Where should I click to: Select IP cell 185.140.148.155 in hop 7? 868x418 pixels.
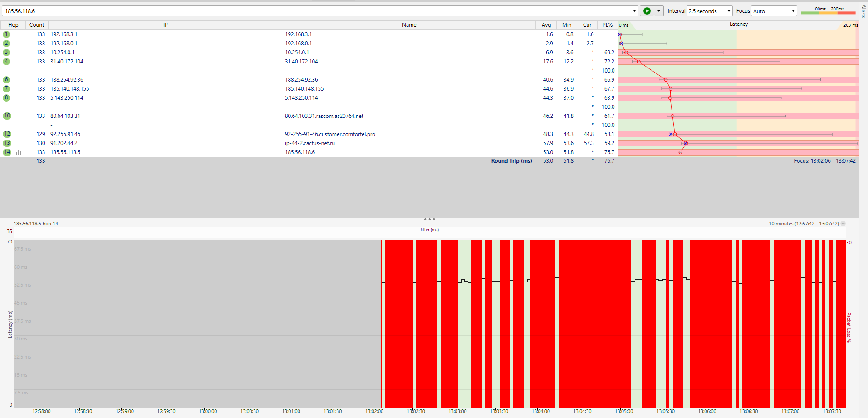pyautogui.click(x=70, y=89)
